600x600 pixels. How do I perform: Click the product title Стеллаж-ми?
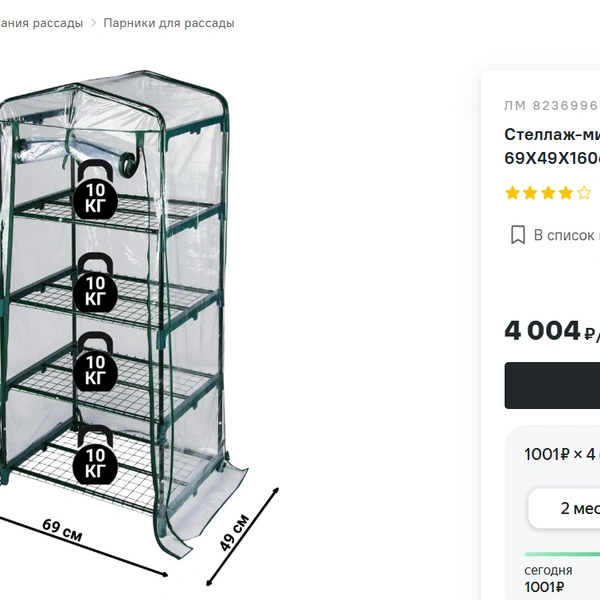pyautogui.click(x=552, y=135)
